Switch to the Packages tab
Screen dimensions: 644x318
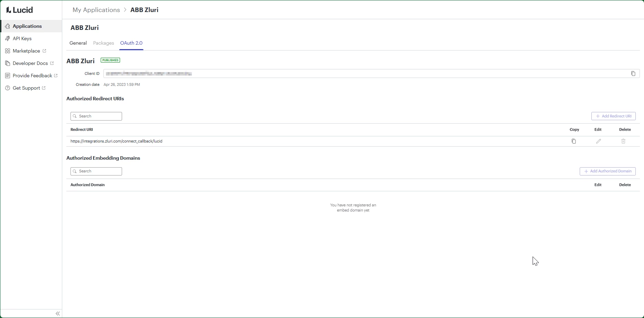point(103,43)
